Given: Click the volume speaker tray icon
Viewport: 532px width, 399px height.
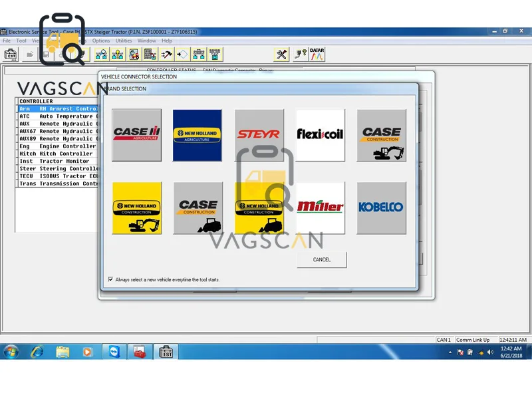Looking at the screenshot, I should point(490,352).
